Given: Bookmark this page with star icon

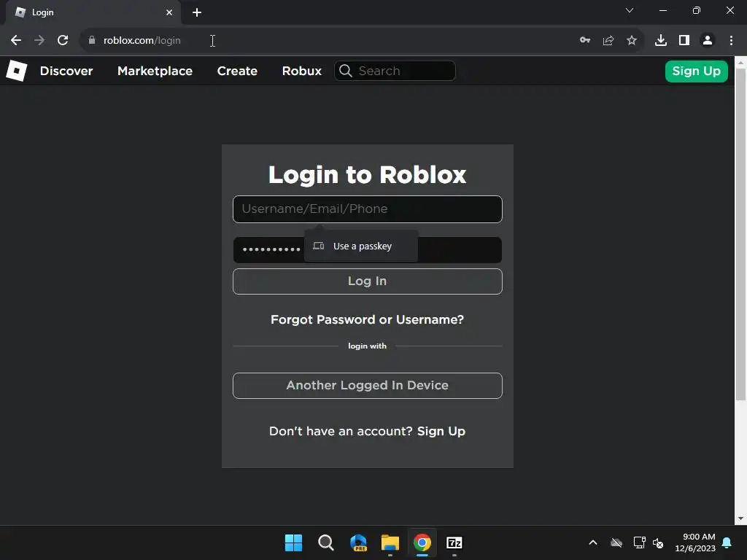Looking at the screenshot, I should (x=632, y=41).
